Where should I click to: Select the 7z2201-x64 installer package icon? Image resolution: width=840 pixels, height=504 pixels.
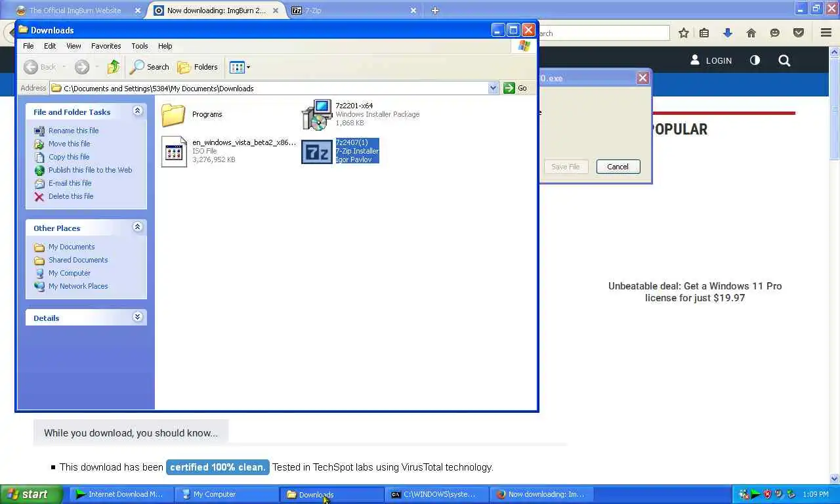click(317, 115)
